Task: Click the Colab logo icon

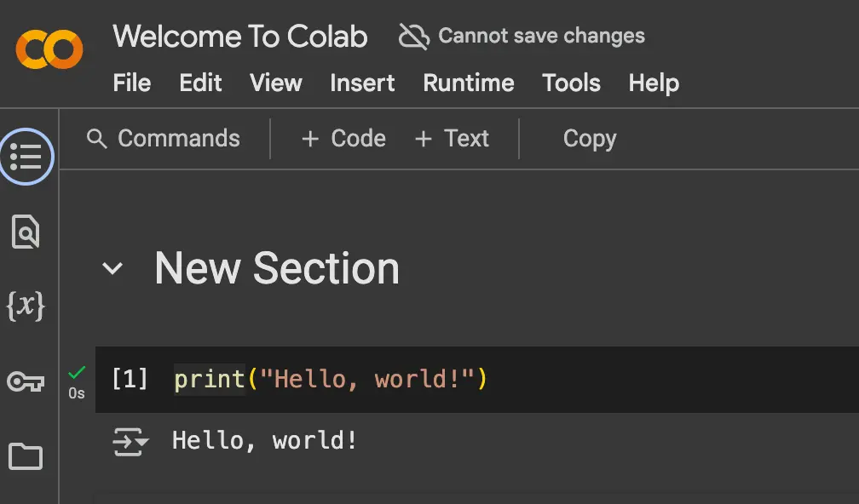Action: point(49,49)
